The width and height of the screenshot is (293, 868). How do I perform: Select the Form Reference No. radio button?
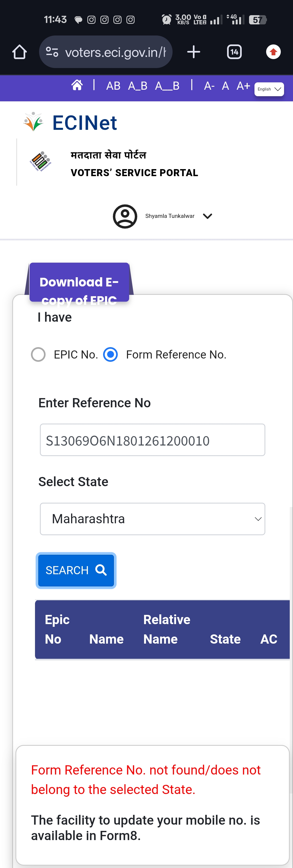[x=111, y=354]
